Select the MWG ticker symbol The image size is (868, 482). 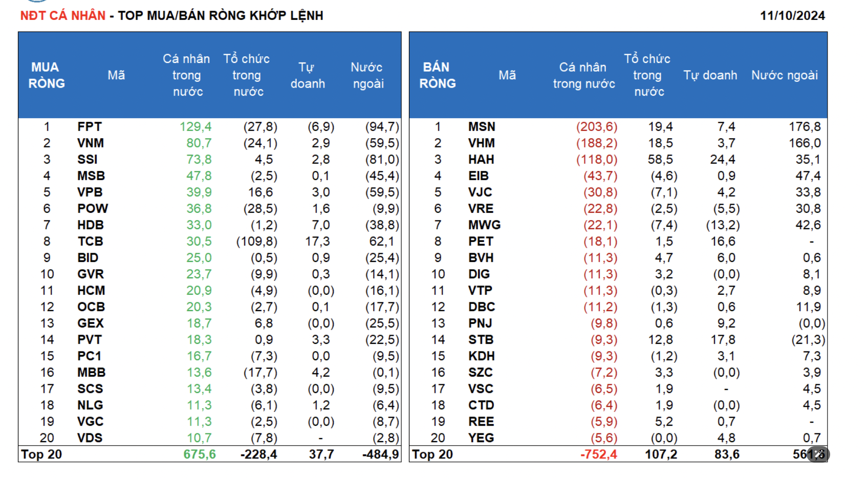[x=484, y=225]
